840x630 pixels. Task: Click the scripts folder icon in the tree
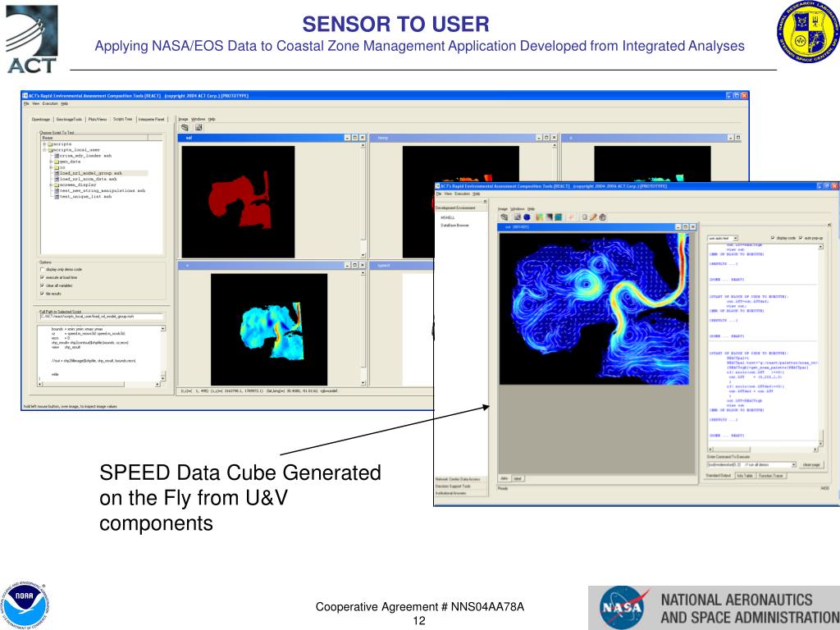[50, 144]
